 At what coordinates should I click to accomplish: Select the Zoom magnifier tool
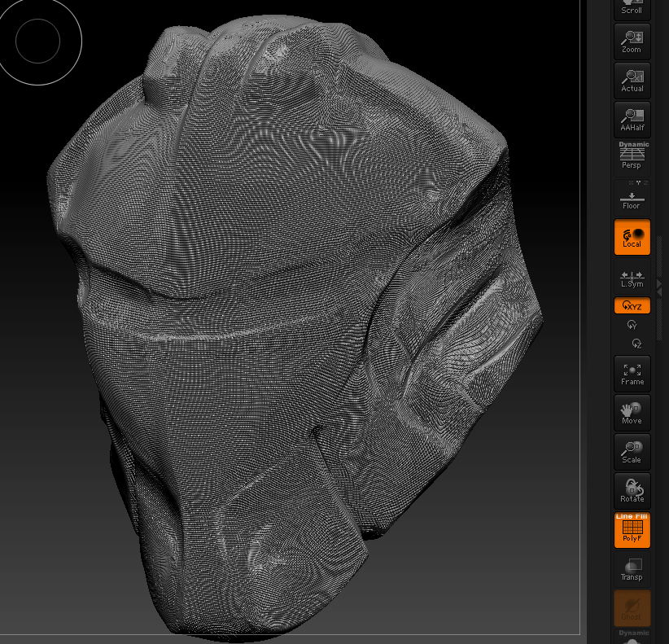pyautogui.click(x=632, y=41)
